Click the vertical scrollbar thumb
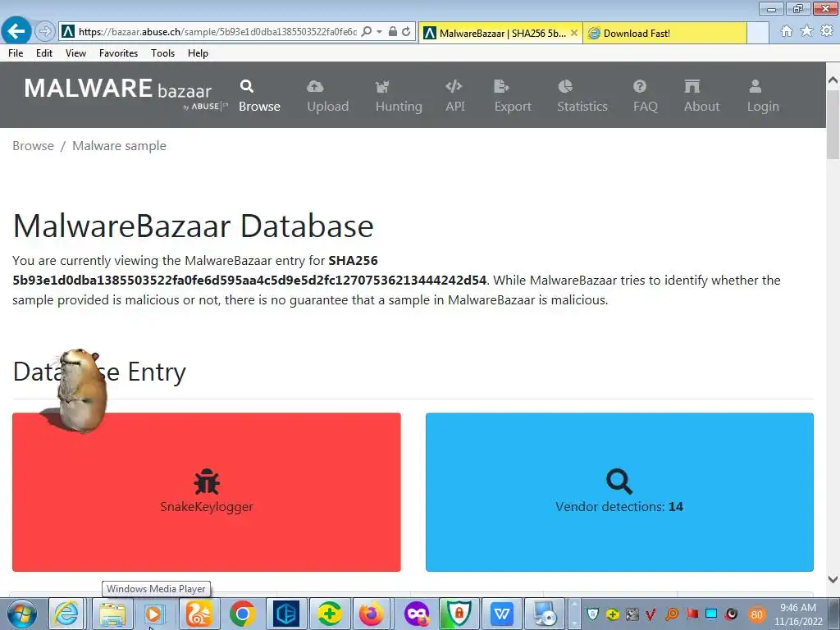This screenshot has height=630, width=840. (833, 125)
